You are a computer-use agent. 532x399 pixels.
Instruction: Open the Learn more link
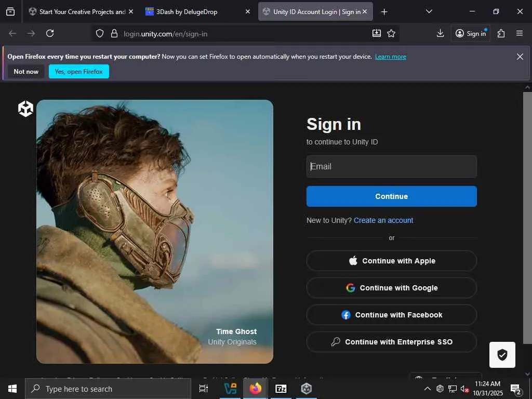(x=391, y=57)
